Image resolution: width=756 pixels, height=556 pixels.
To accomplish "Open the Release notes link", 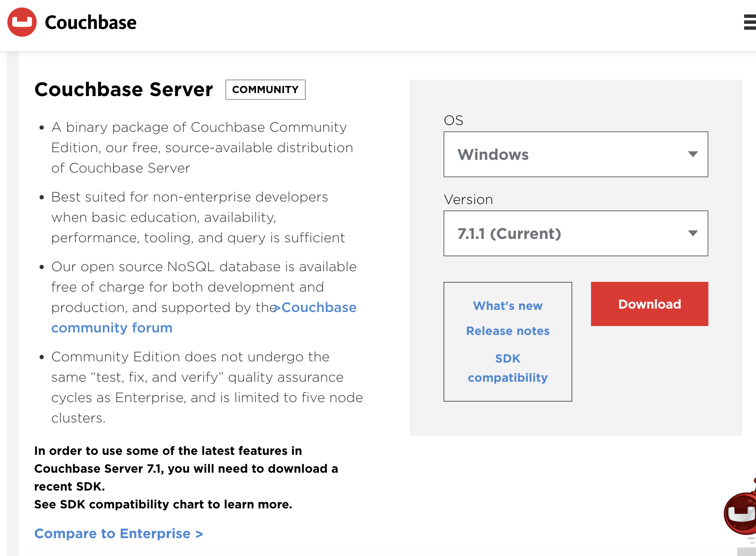I will coord(508,331).
